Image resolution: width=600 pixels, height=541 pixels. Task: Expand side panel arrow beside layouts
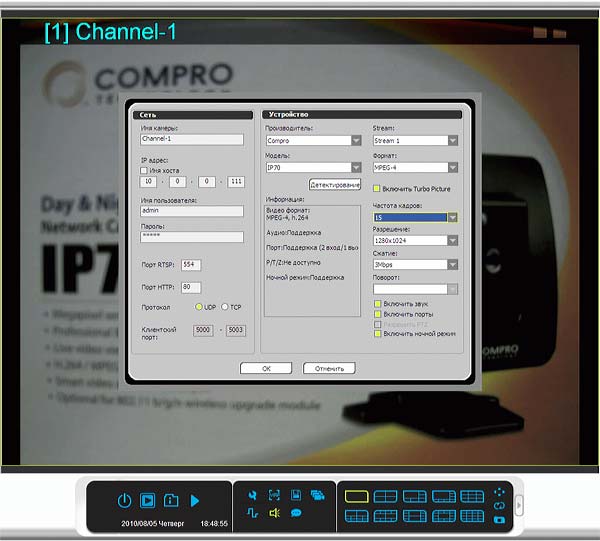(519, 505)
